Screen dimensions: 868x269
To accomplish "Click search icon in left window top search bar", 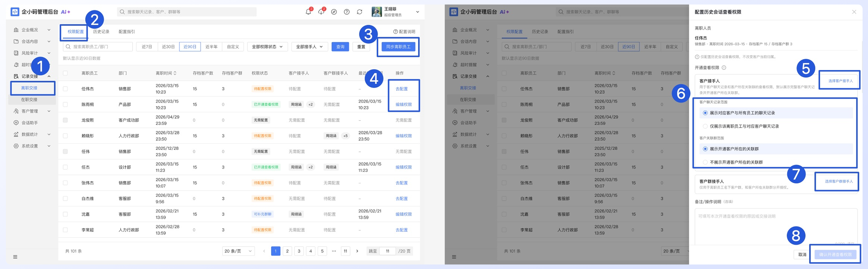I will 122,12.
